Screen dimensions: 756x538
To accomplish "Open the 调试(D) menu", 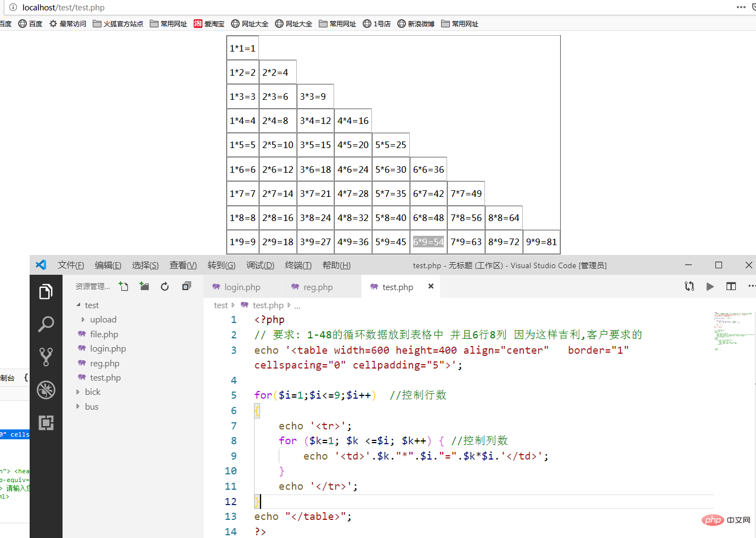I will 260,265.
